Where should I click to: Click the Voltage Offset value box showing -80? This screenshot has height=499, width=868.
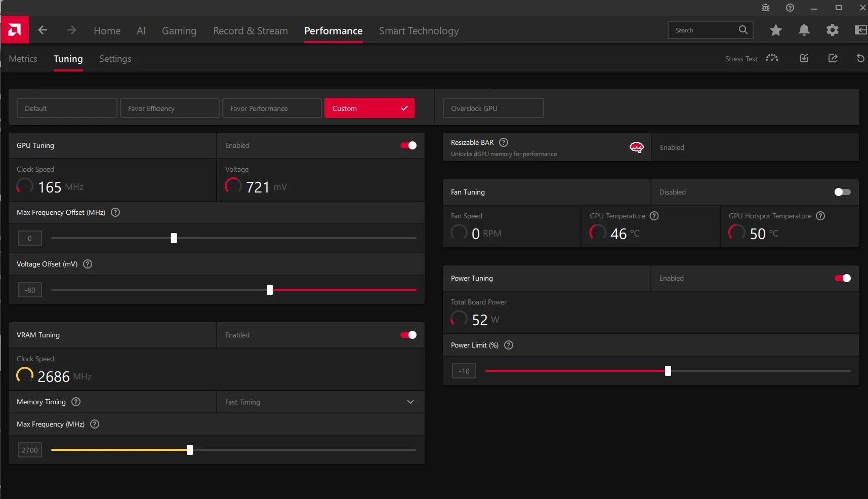pyautogui.click(x=30, y=290)
